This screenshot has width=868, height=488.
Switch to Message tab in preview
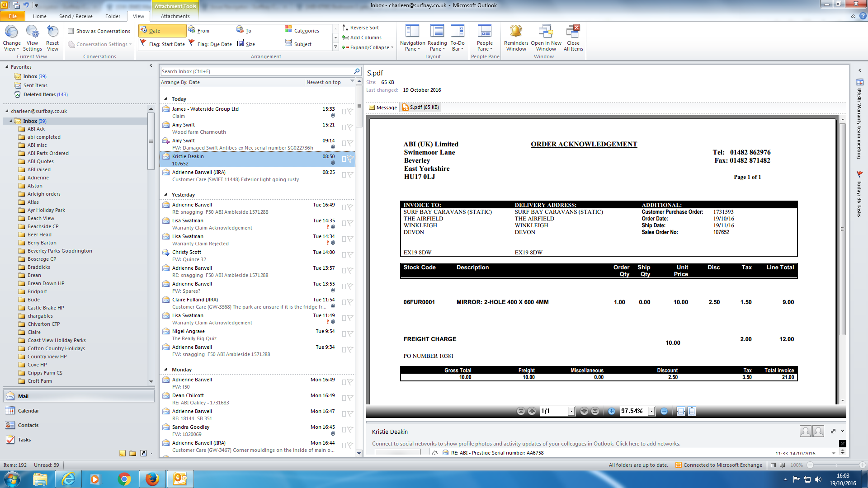tap(382, 108)
